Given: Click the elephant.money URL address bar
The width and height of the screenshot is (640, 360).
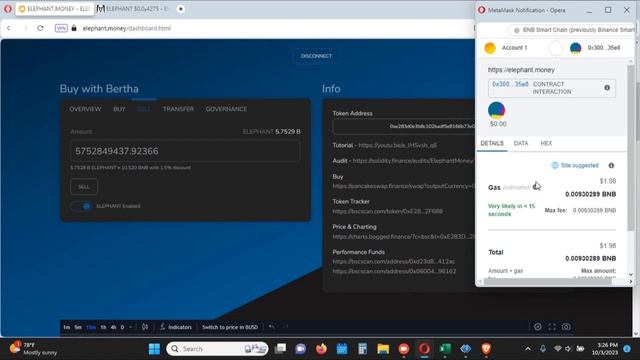Looking at the screenshot, I should [x=127, y=28].
